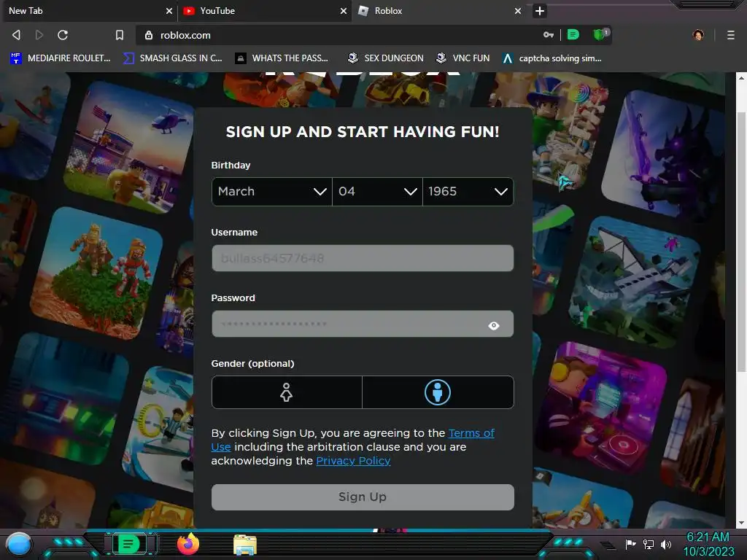Click the scrollbar up arrow
The image size is (747, 560).
(x=741, y=77)
